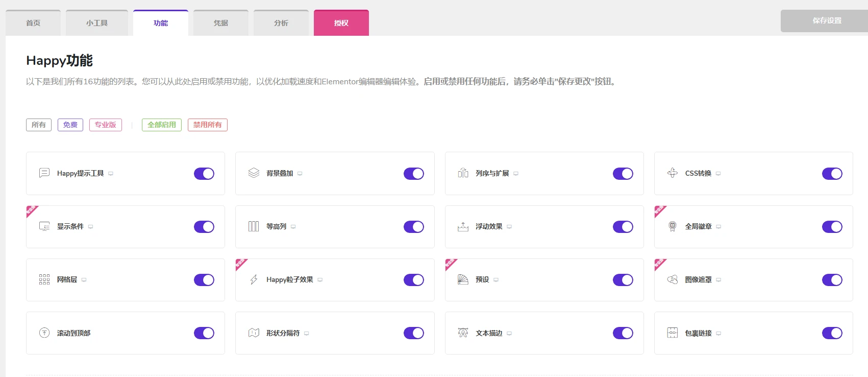Turn off the 网格层 toggle
Image resolution: width=868 pixels, height=377 pixels.
204,280
